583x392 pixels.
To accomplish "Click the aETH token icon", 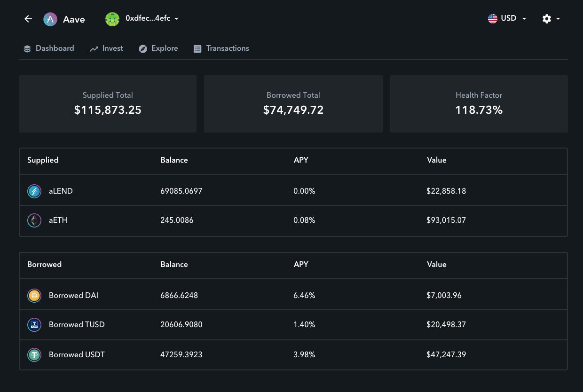I will tap(34, 220).
